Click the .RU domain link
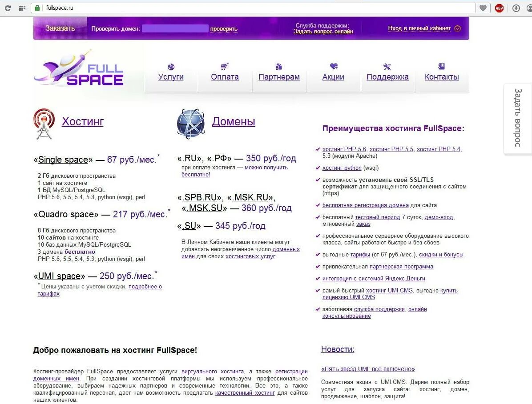Screen dimensions: 532x404 [x=189, y=158]
